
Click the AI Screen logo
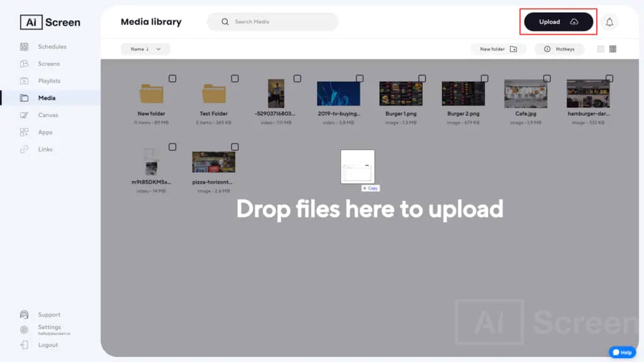coord(50,23)
